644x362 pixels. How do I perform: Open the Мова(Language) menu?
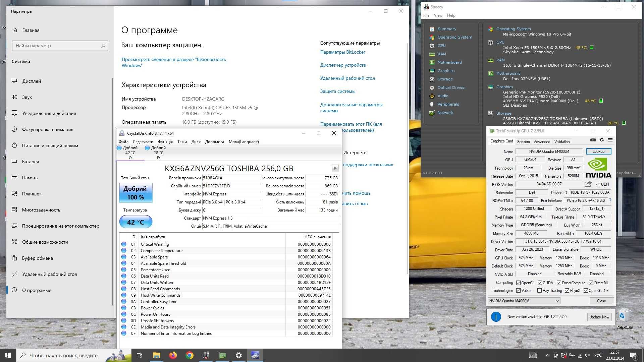click(244, 142)
